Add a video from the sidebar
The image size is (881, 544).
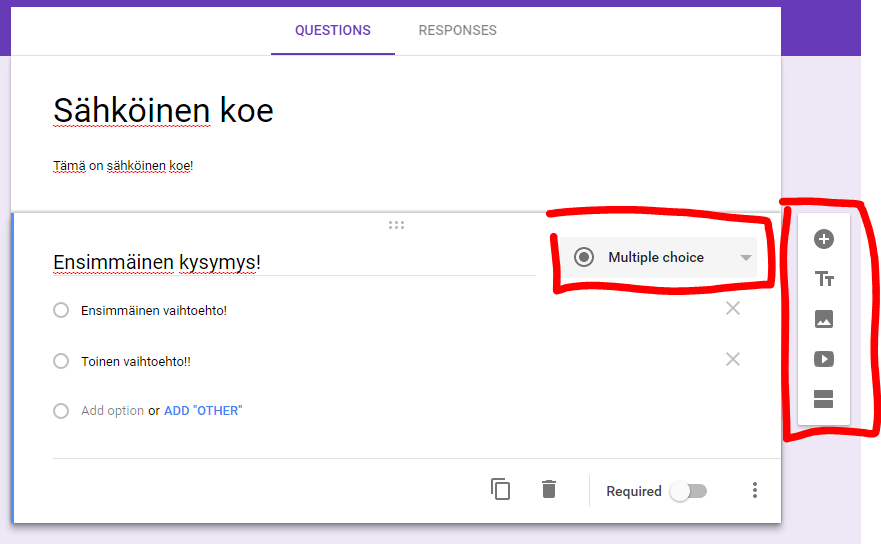824,359
